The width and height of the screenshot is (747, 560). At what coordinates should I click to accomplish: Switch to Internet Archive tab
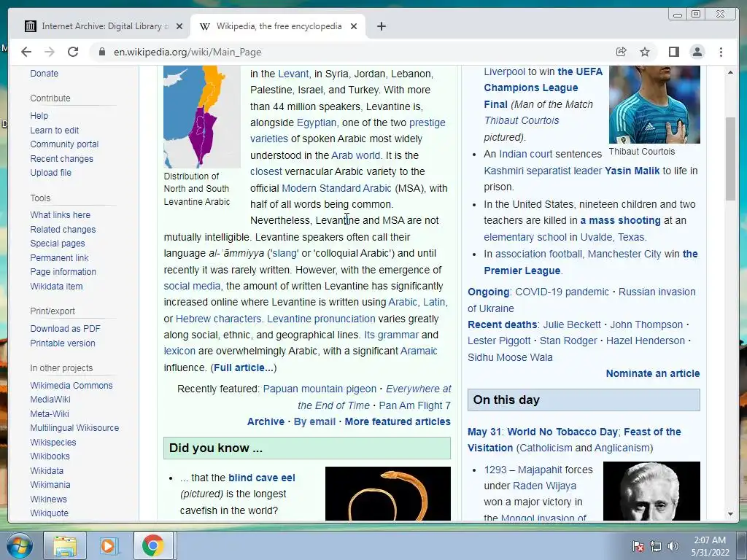click(x=103, y=26)
